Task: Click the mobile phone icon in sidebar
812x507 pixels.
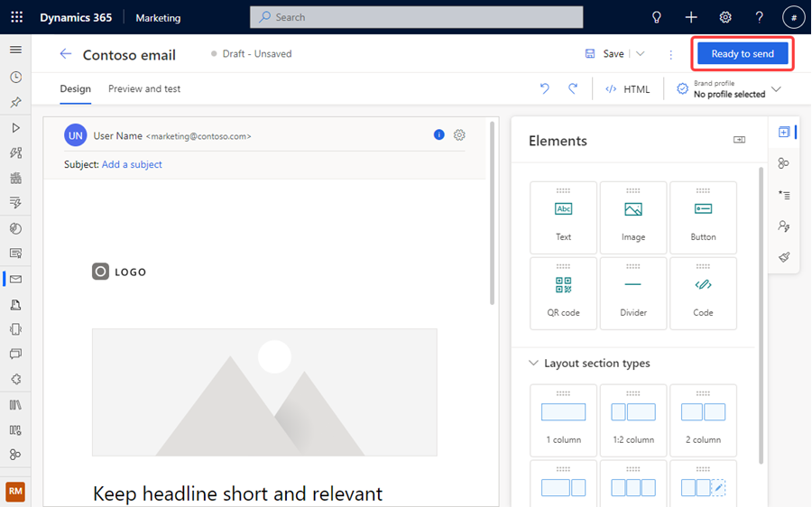Action: coord(15,329)
